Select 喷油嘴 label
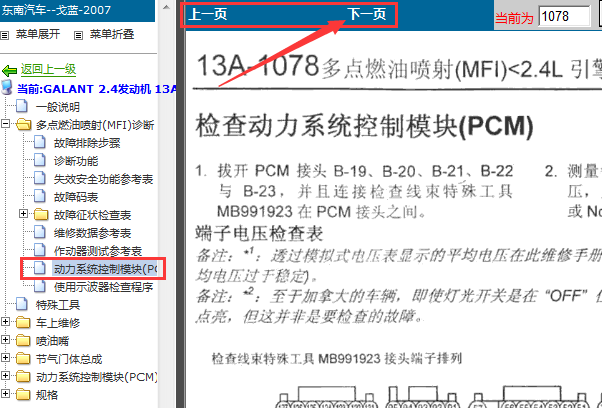This screenshot has width=602, height=408. click(x=52, y=341)
